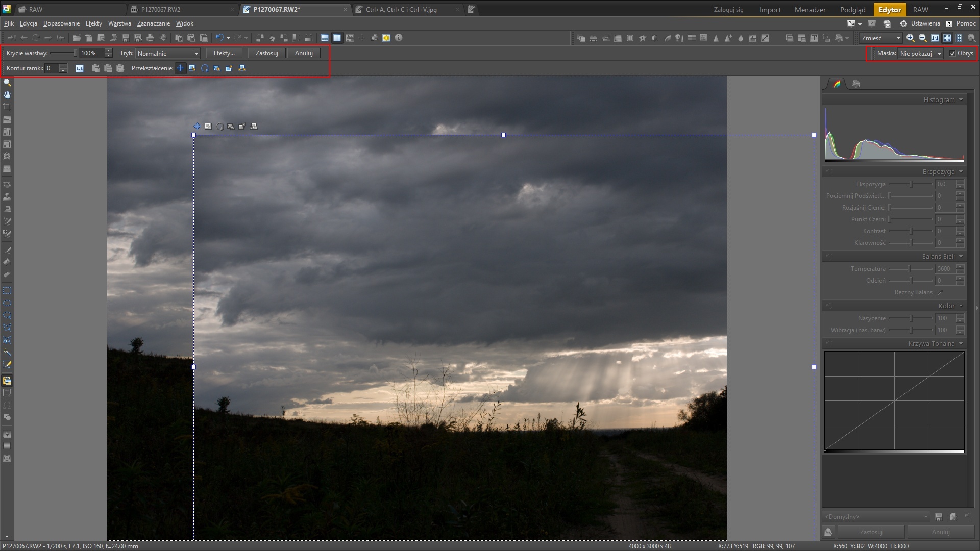Select the hand pan tool
Viewport: 980px width, 551px height.
[7, 95]
